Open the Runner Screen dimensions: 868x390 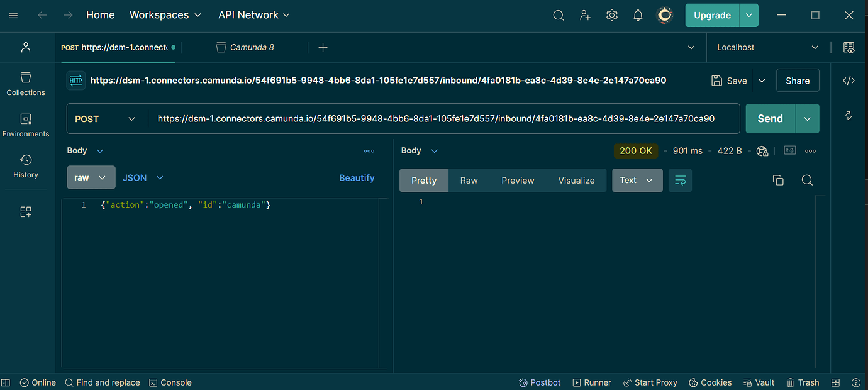592,382
